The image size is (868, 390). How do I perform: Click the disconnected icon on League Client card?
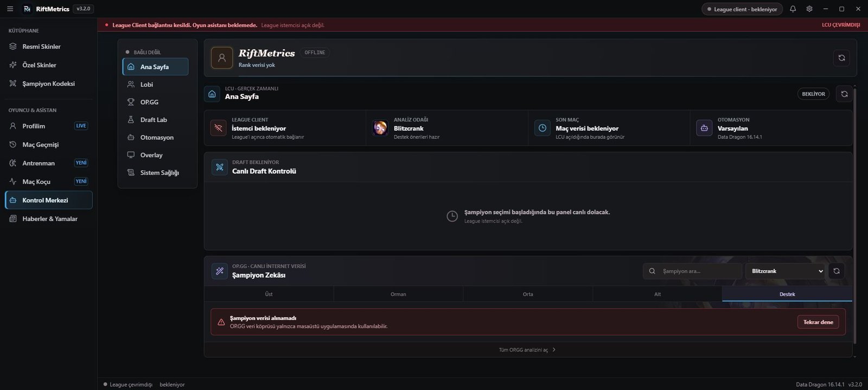click(218, 128)
